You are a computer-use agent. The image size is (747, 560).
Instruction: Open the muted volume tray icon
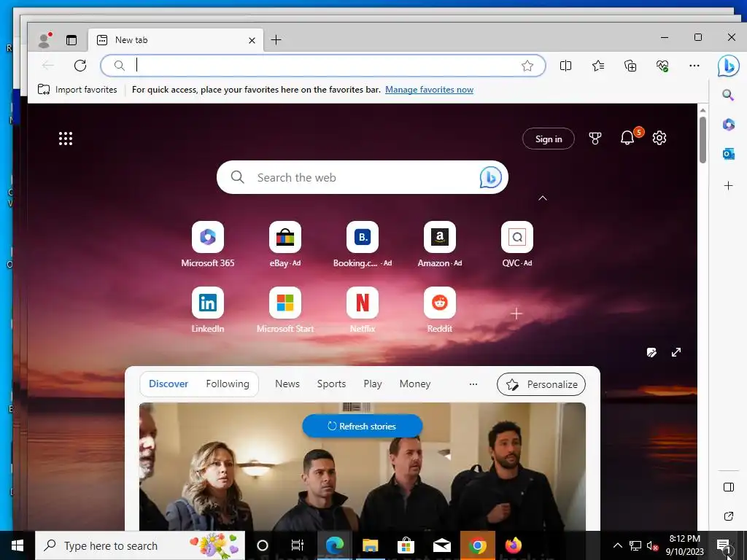[652, 545]
